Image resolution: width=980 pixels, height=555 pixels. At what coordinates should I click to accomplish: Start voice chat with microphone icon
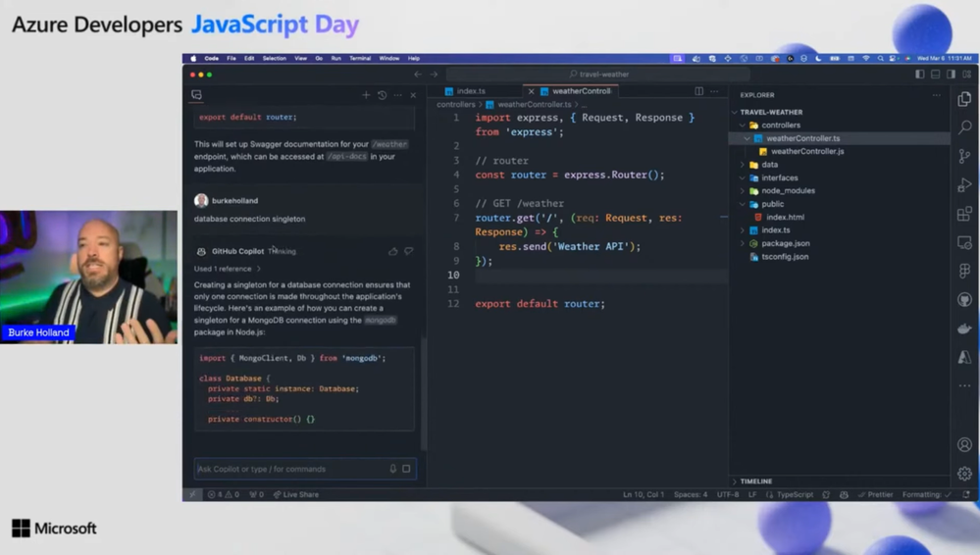393,469
